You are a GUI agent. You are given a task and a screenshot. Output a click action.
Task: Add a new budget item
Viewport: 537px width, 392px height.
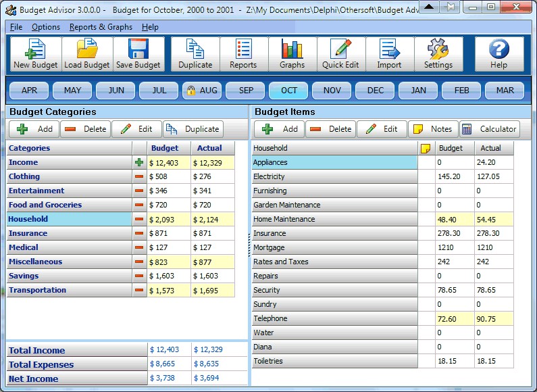pos(279,129)
